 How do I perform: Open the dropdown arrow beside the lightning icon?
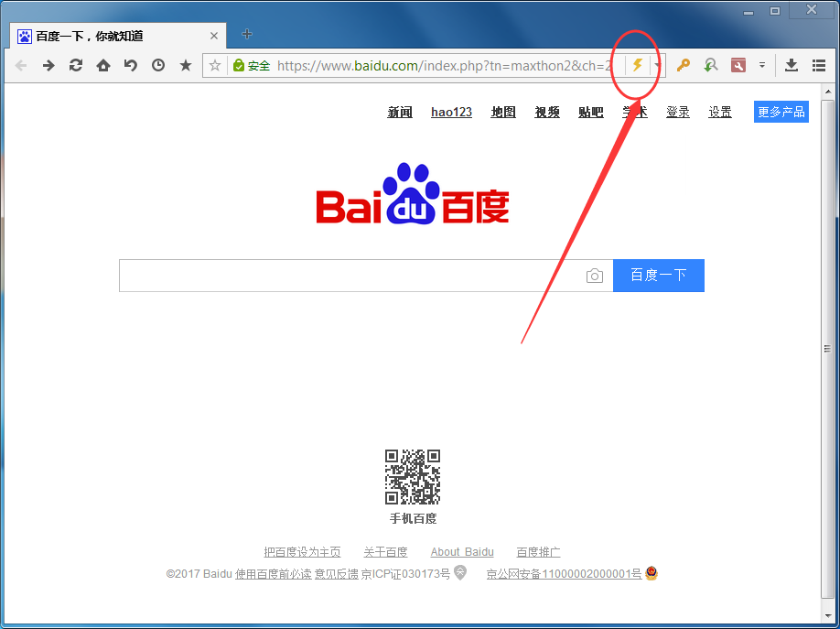click(655, 65)
